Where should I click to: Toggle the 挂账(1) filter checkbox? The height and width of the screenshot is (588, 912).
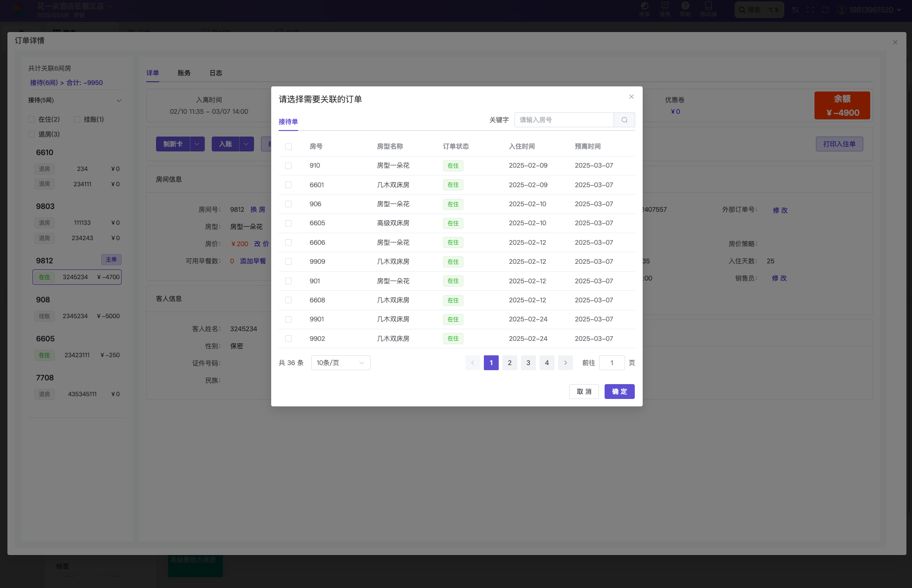tap(77, 119)
